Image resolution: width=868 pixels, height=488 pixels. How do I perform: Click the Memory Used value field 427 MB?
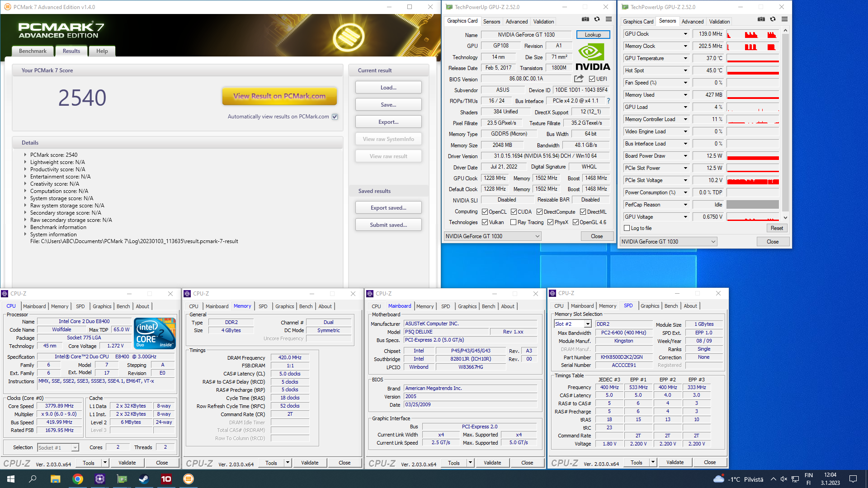(x=708, y=95)
